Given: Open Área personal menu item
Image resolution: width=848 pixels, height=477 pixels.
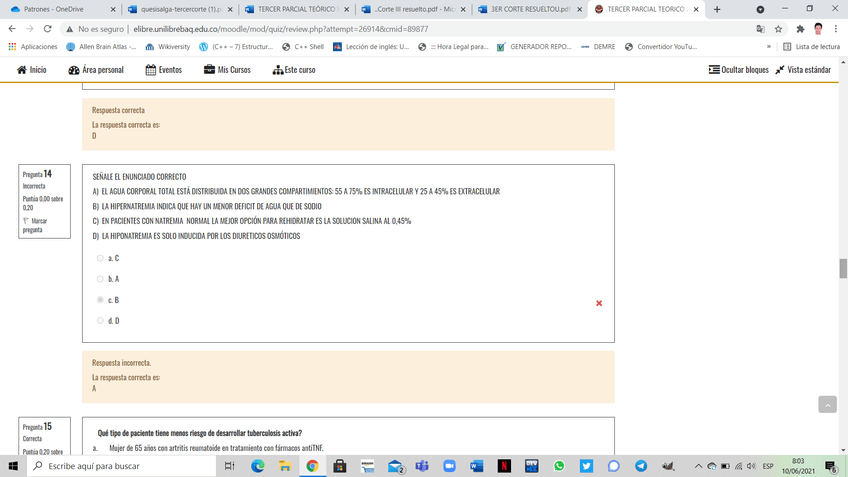Looking at the screenshot, I should click(96, 70).
